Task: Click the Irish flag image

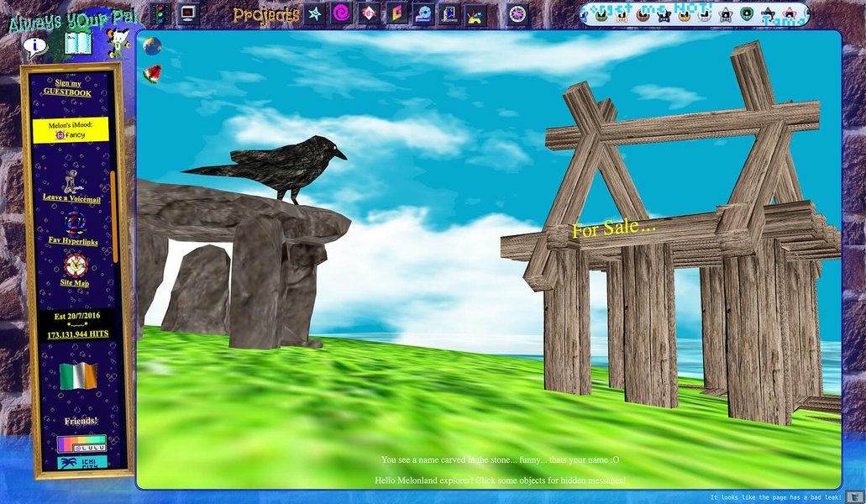Action: tap(78, 376)
